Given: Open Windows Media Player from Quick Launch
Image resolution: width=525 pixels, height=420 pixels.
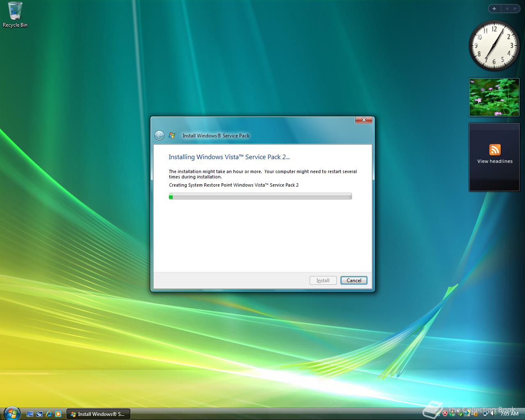Looking at the screenshot, I should [58, 414].
